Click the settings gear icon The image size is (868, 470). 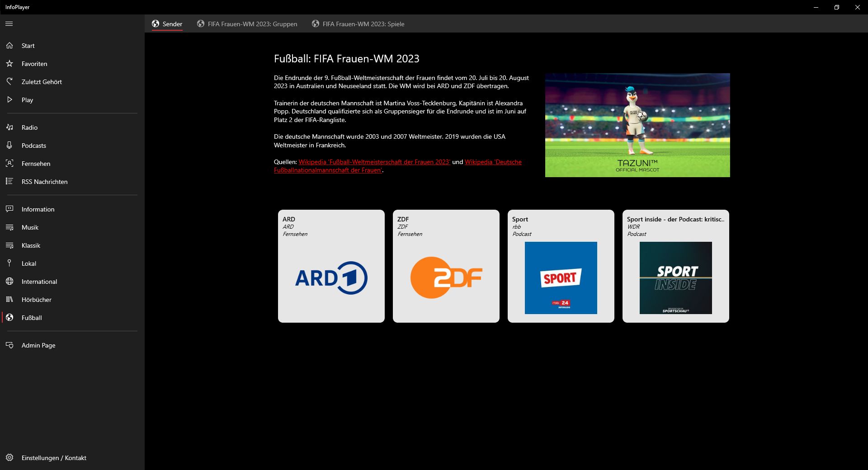pyautogui.click(x=9, y=458)
